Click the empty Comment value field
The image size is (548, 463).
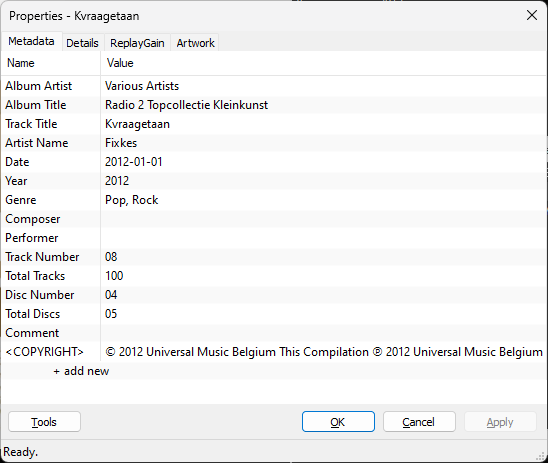click(x=324, y=333)
